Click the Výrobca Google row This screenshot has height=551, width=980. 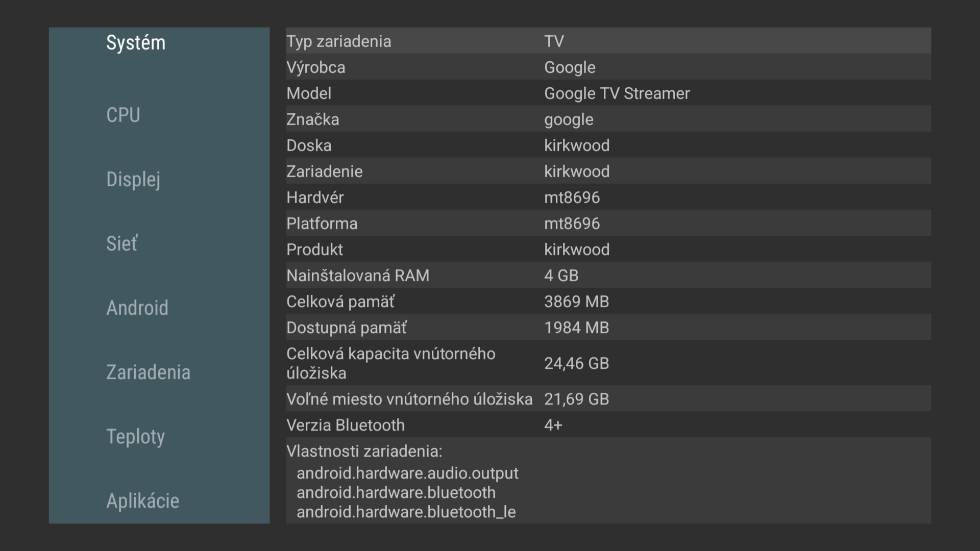click(607, 67)
